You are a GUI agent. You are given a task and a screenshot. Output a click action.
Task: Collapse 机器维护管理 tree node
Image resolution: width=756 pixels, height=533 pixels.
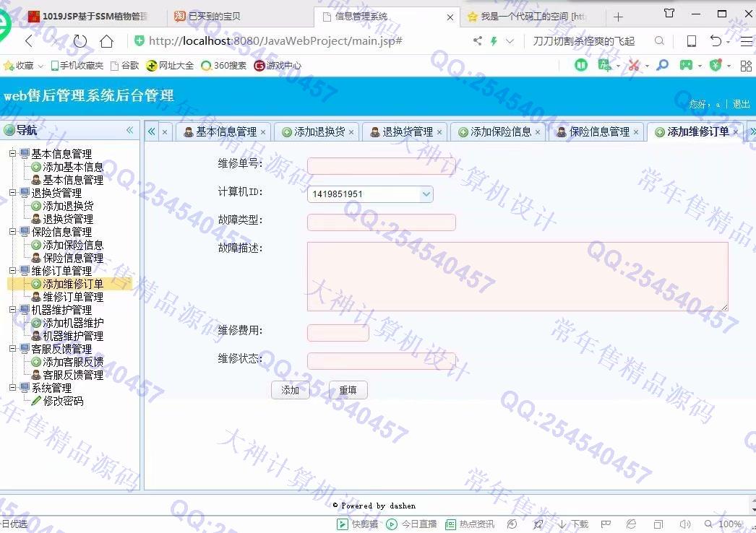coord(13,310)
